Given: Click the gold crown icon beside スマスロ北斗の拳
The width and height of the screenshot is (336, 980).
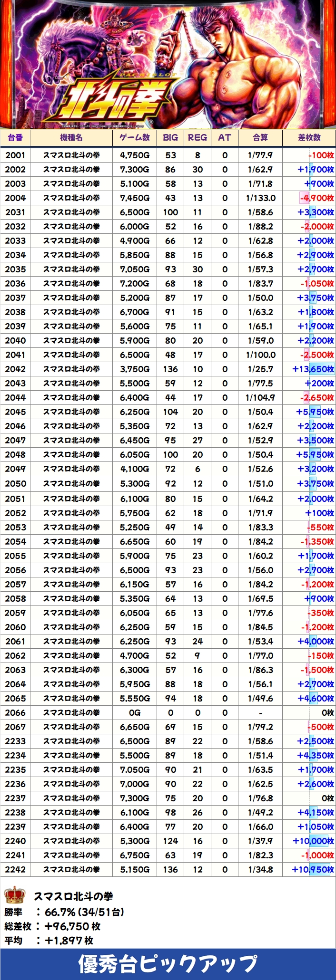Looking at the screenshot, I should click(14, 894).
